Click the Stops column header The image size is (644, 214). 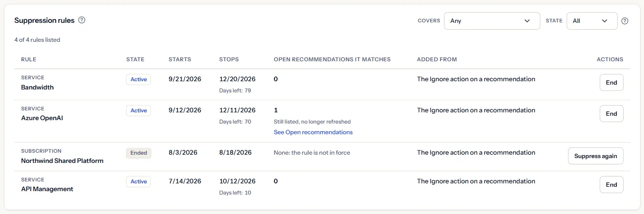(229, 59)
